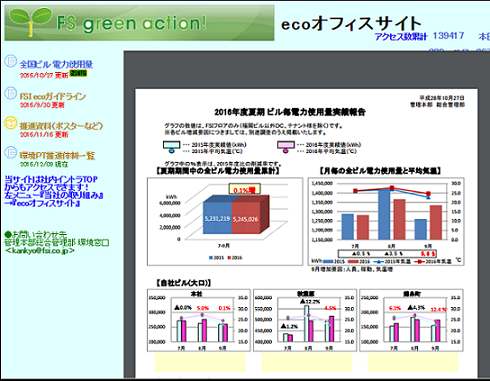Click the kankyo@fsi.co.jp email address
The height and width of the screenshot is (381, 490).
(x=40, y=250)
